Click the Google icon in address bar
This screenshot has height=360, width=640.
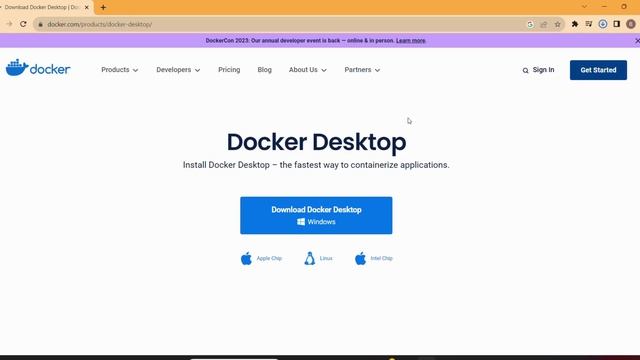pyautogui.click(x=530, y=24)
